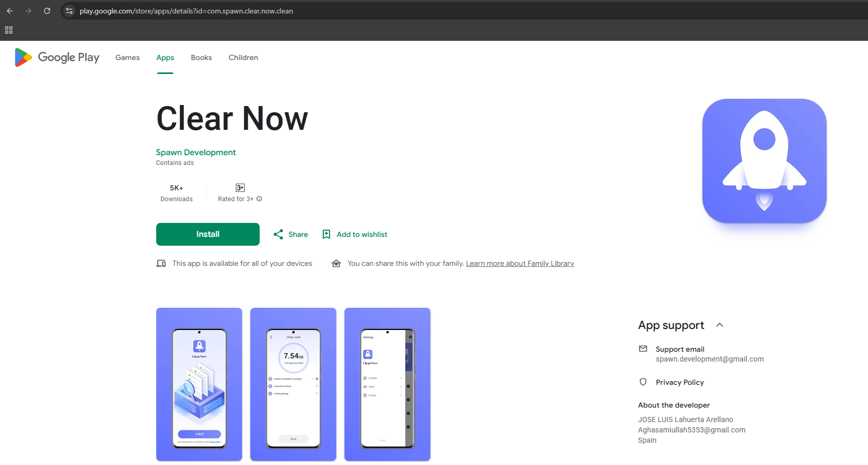Click the Spain country text
The height and width of the screenshot is (465, 868).
pos(647,440)
